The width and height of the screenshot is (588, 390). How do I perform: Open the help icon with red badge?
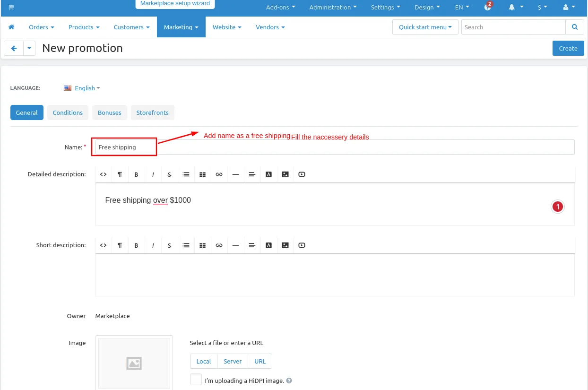point(488,7)
